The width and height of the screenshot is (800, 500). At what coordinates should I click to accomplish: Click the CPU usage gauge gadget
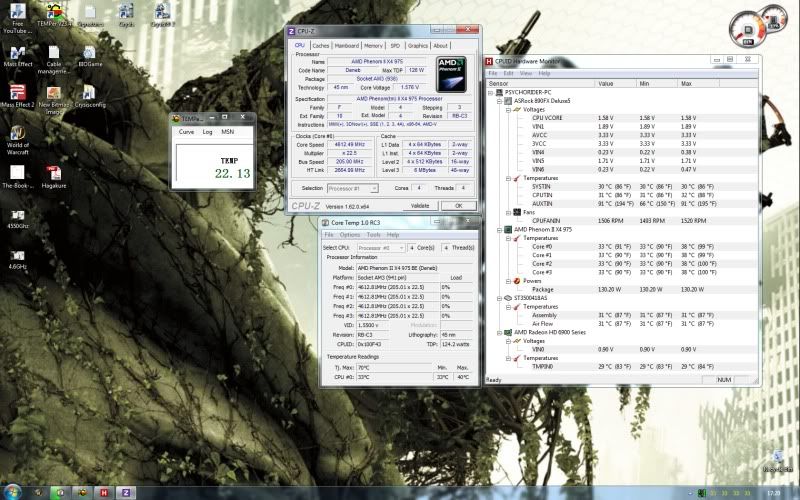[x=747, y=30]
